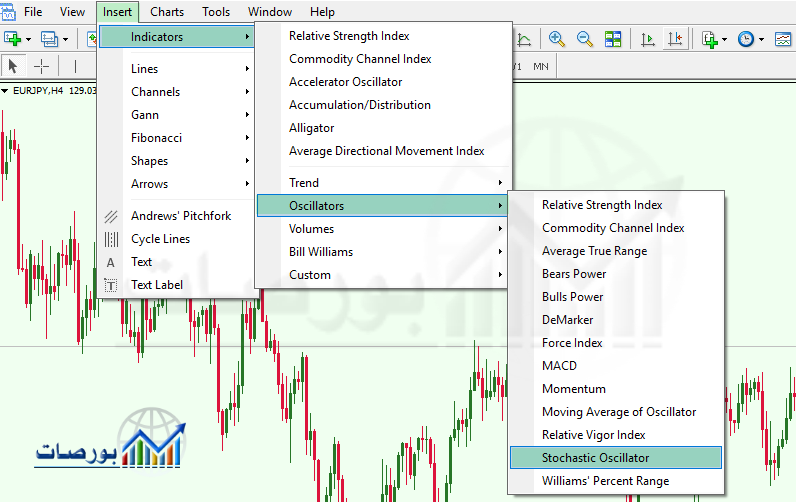Choose Williams' Percent Range
796x502 pixels.
tap(616, 481)
